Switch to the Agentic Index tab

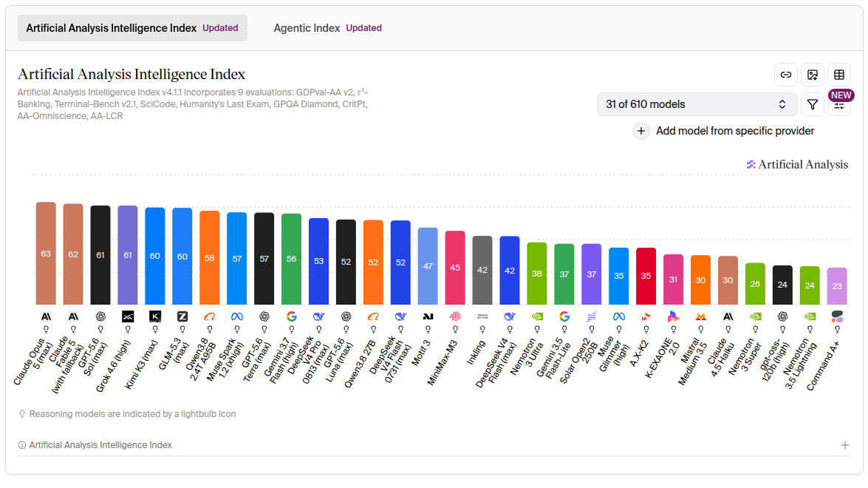click(328, 28)
